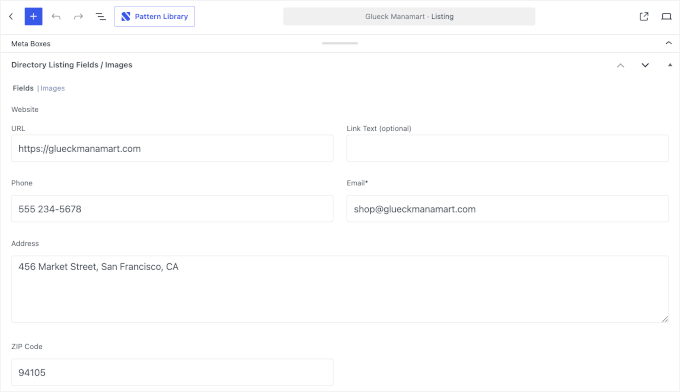The image size is (680, 392).
Task: Move Directory Listing Fields box up
Action: coord(621,65)
